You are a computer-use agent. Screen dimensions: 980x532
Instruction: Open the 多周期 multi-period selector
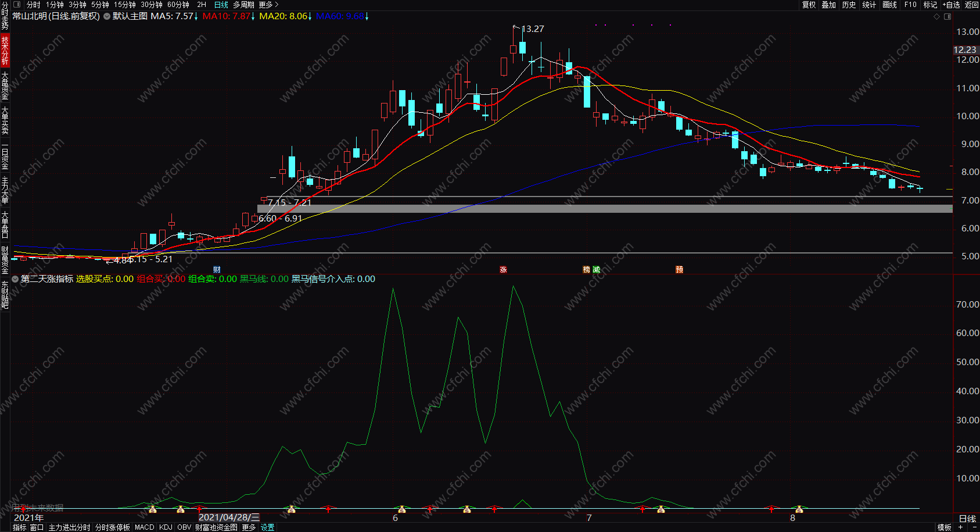(243, 5)
